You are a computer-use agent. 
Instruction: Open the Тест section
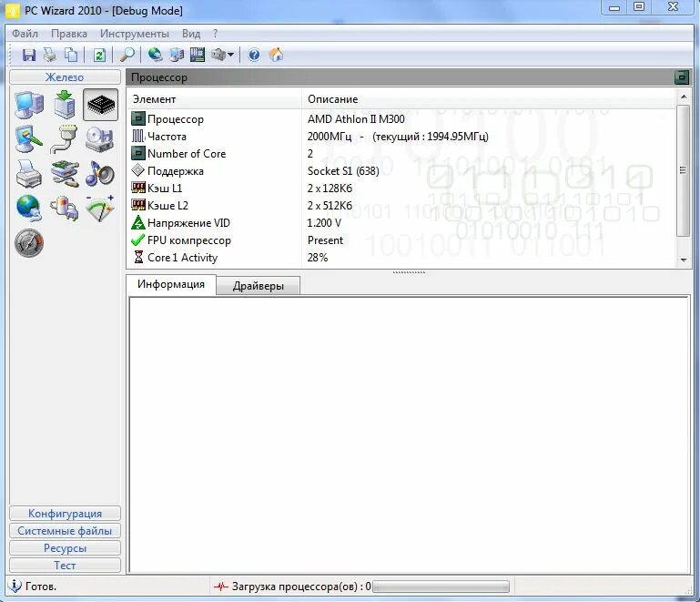65,566
